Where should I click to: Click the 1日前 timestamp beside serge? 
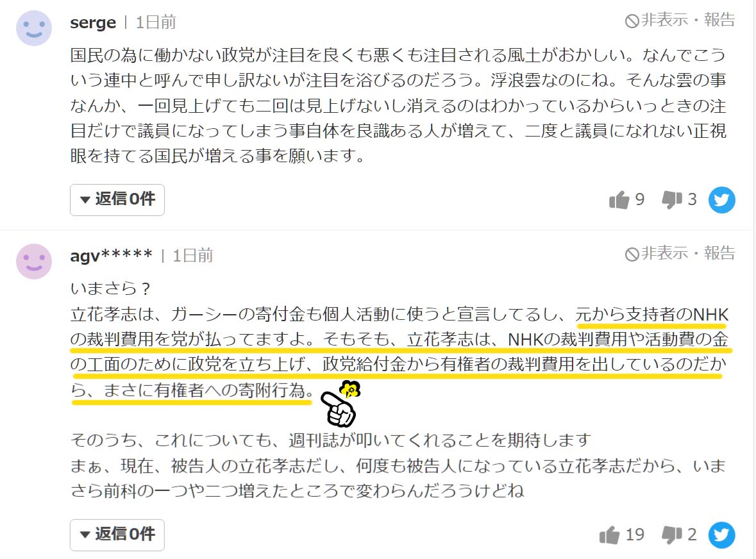(156, 22)
